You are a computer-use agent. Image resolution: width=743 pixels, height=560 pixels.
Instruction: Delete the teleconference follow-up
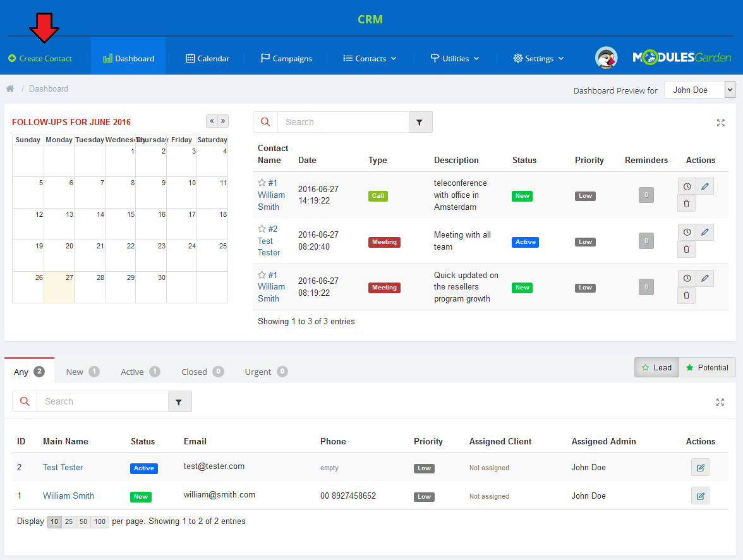pos(687,204)
